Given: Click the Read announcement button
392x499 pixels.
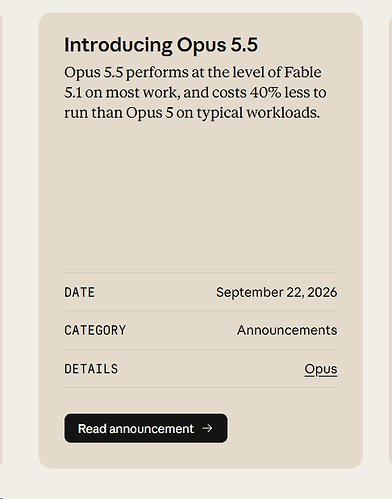Looking at the screenshot, I should pyautogui.click(x=146, y=428).
